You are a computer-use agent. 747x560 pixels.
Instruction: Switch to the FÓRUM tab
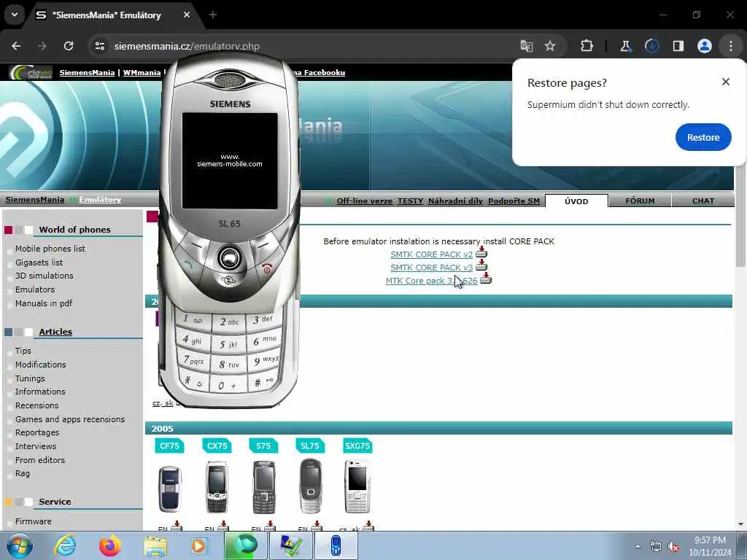click(x=640, y=201)
